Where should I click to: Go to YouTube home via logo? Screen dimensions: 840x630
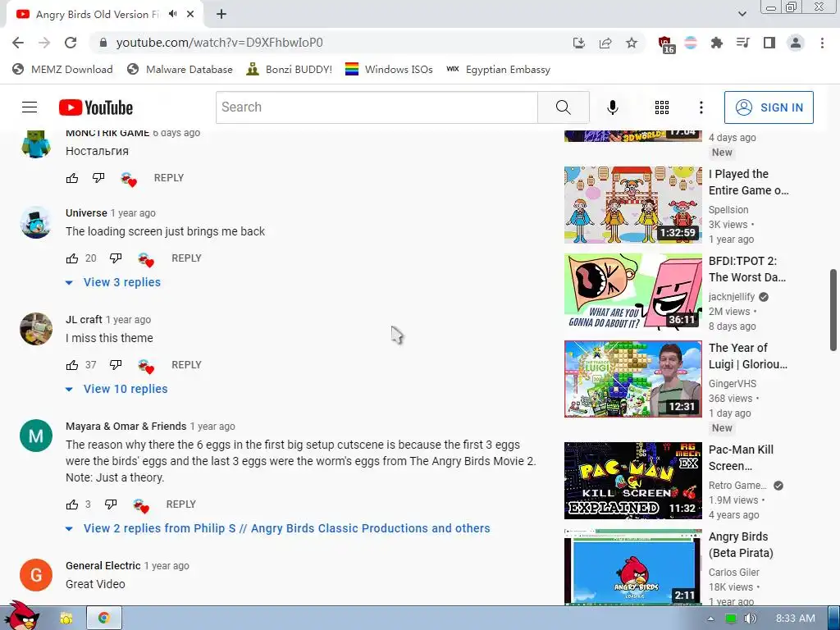point(96,107)
